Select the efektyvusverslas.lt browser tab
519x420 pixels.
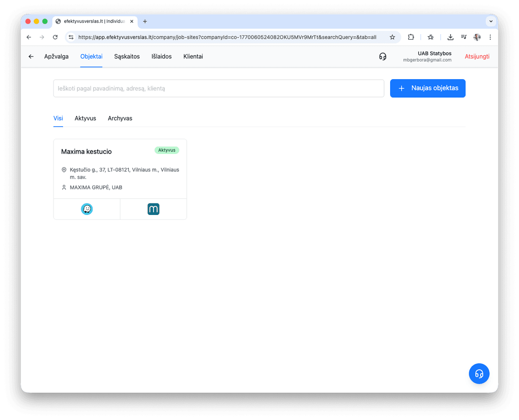[94, 21]
